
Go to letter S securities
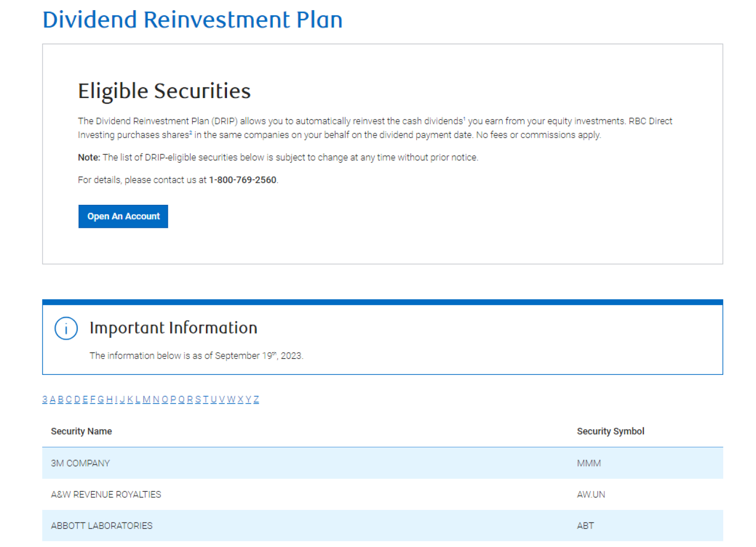(x=198, y=399)
